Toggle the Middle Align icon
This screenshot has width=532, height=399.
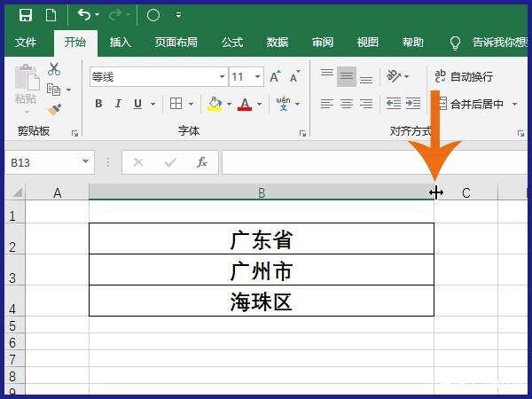coord(347,76)
